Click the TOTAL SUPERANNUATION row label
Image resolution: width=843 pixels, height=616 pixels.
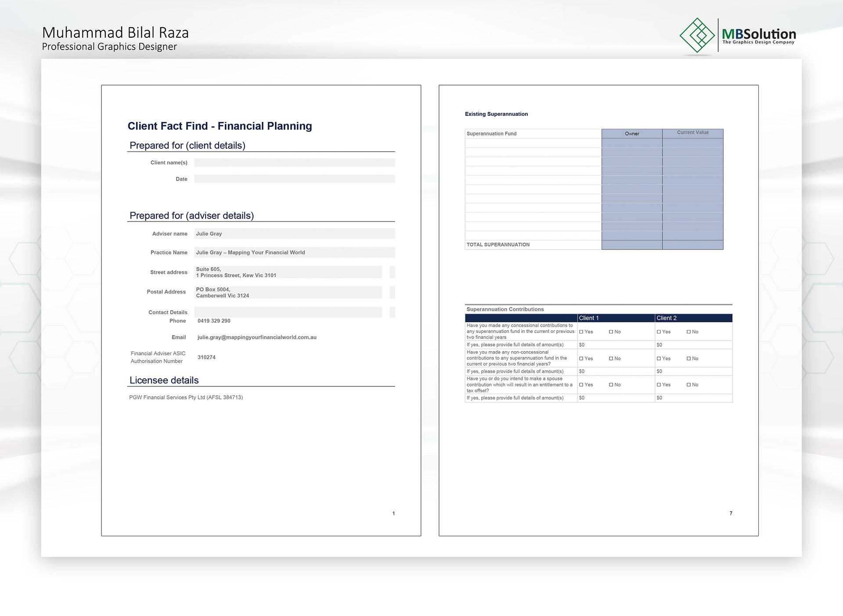tap(498, 245)
